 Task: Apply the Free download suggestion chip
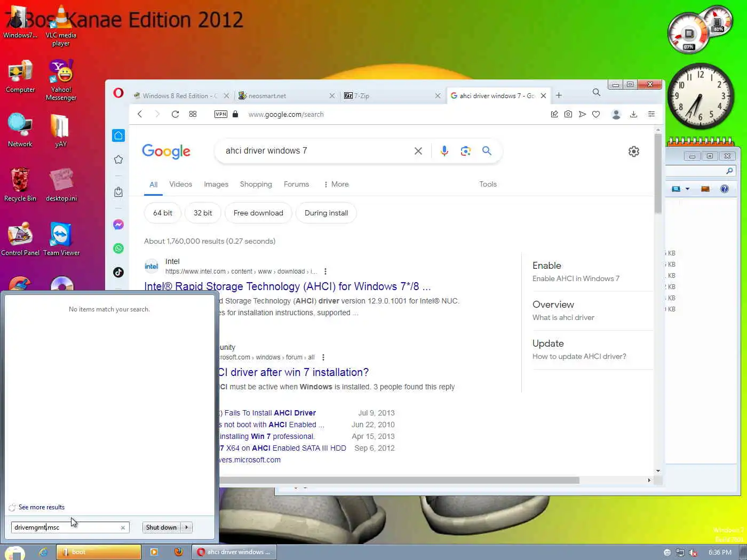(x=258, y=213)
